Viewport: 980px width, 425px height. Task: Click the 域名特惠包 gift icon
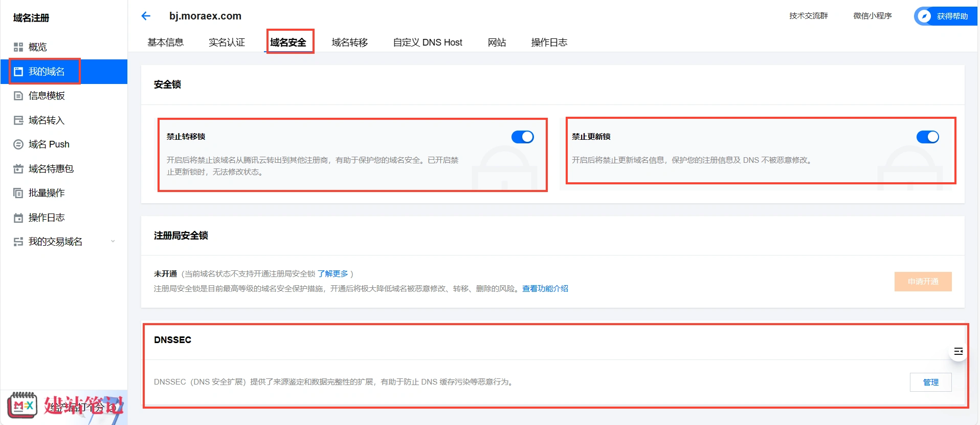click(18, 169)
